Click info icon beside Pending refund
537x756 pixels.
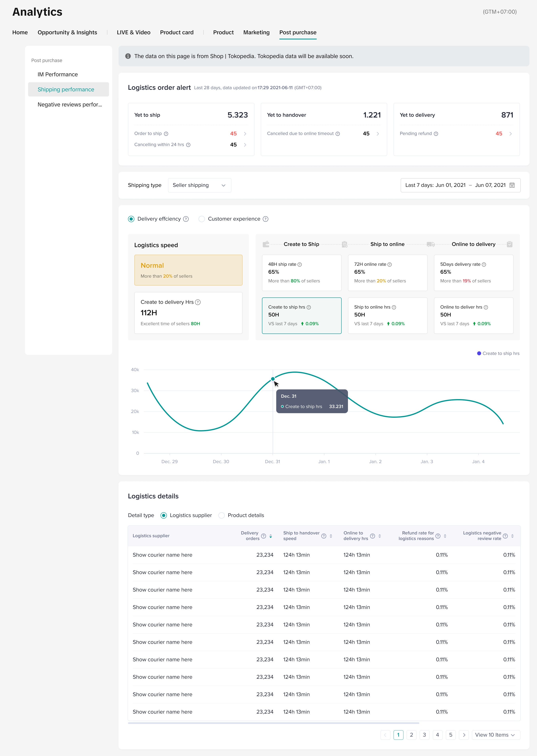[436, 134]
